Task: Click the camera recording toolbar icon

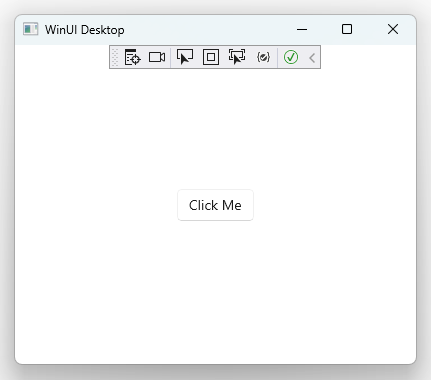Action: pos(157,57)
